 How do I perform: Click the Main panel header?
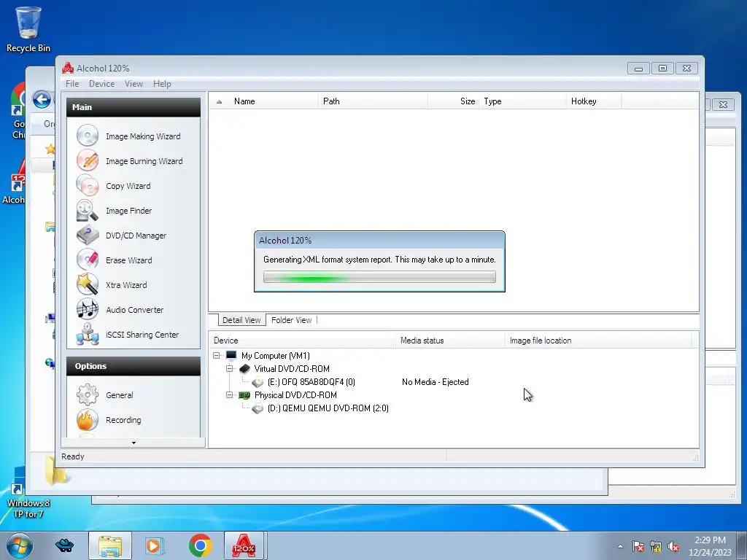pyautogui.click(x=133, y=107)
